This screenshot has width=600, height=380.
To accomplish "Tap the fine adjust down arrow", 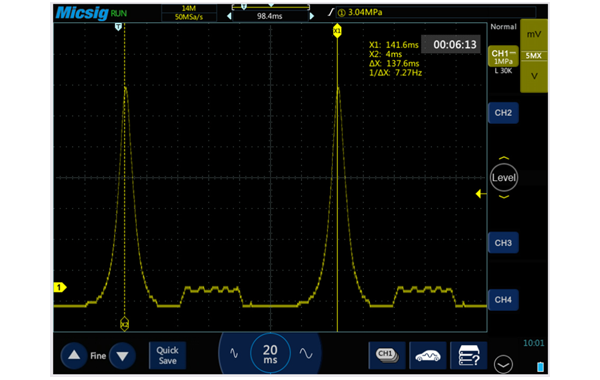I will [x=122, y=356].
